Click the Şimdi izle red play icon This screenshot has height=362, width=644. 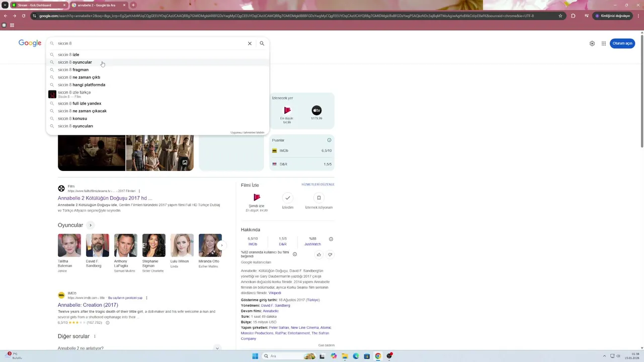pos(257,198)
